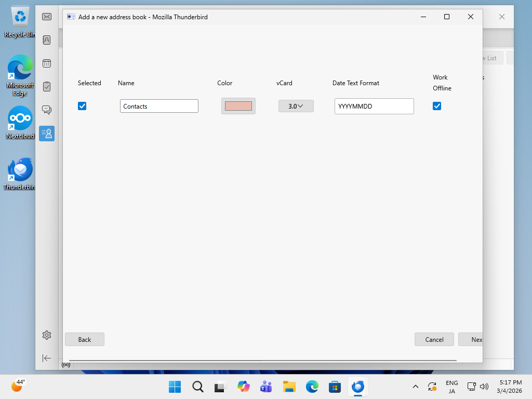Image resolution: width=532 pixels, height=399 pixels.
Task: Open the weather widget on taskbar
Action: click(18, 385)
